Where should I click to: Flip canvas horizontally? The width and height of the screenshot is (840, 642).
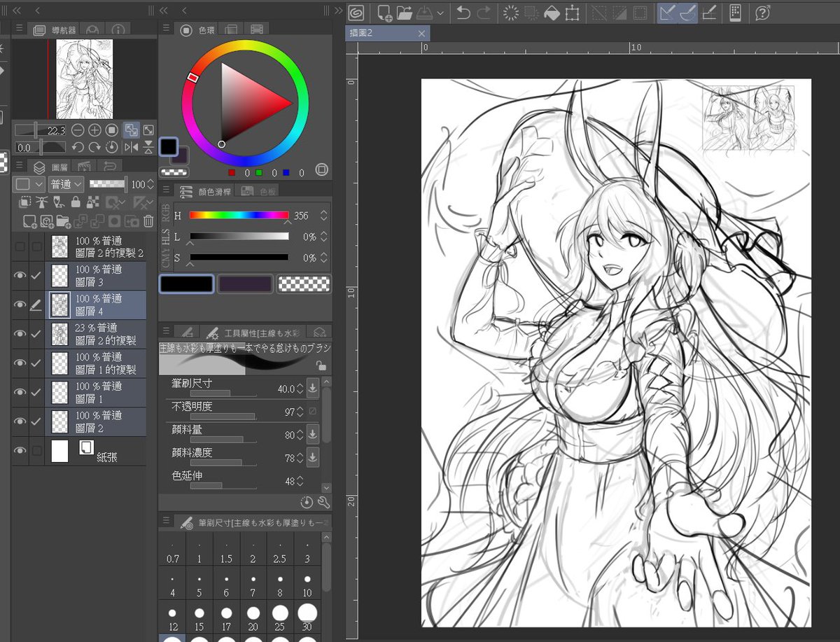tap(131, 147)
